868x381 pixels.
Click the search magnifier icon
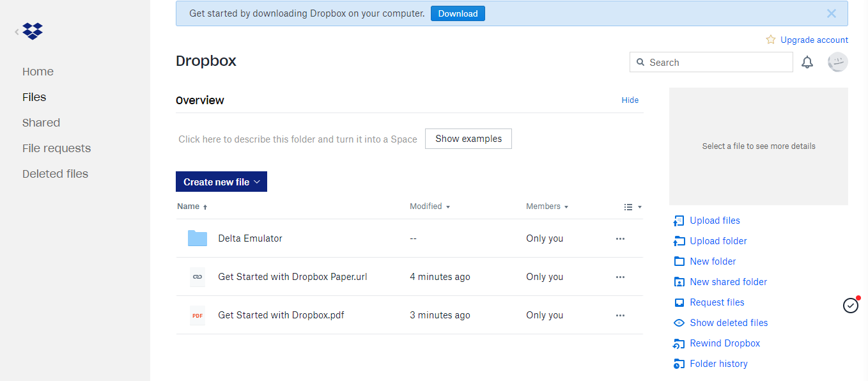(640, 62)
